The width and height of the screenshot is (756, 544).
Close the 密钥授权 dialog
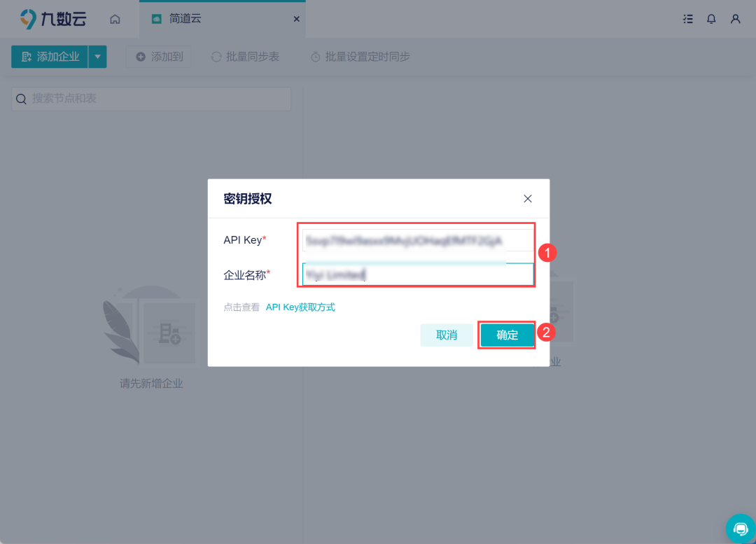[528, 198]
